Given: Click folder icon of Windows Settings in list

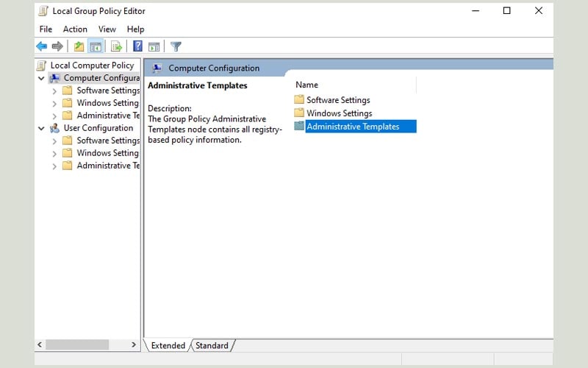Looking at the screenshot, I should 299,113.
